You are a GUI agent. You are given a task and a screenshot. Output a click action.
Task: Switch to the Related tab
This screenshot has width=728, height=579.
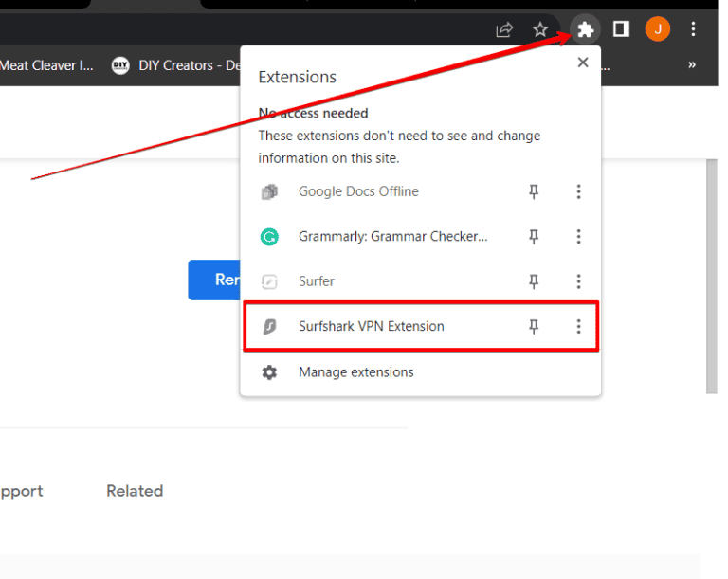pyautogui.click(x=135, y=491)
